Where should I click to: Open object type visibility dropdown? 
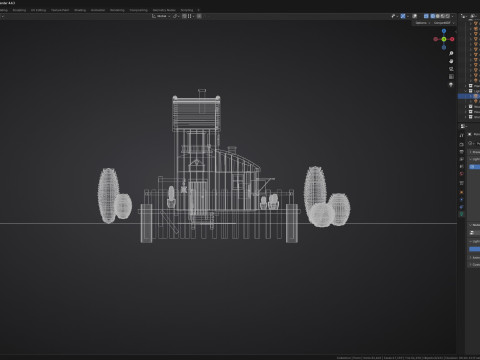(395, 16)
